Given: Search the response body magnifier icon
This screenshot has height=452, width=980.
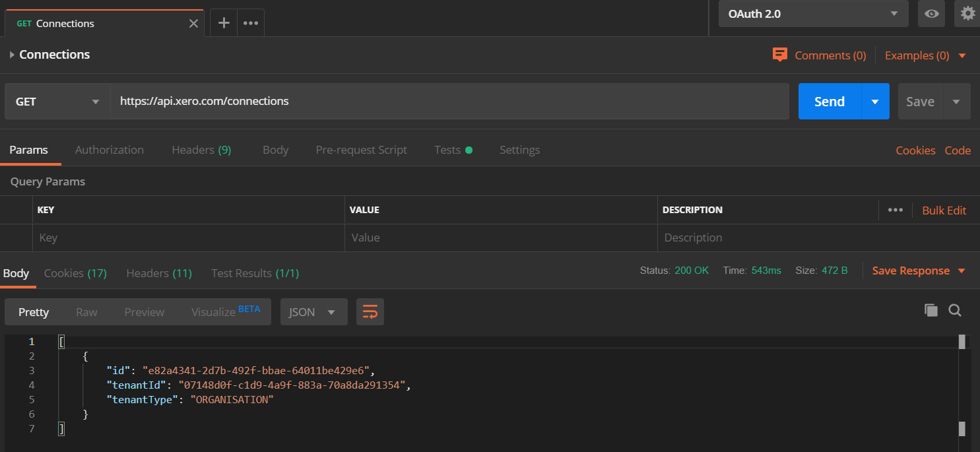Looking at the screenshot, I should (x=954, y=310).
